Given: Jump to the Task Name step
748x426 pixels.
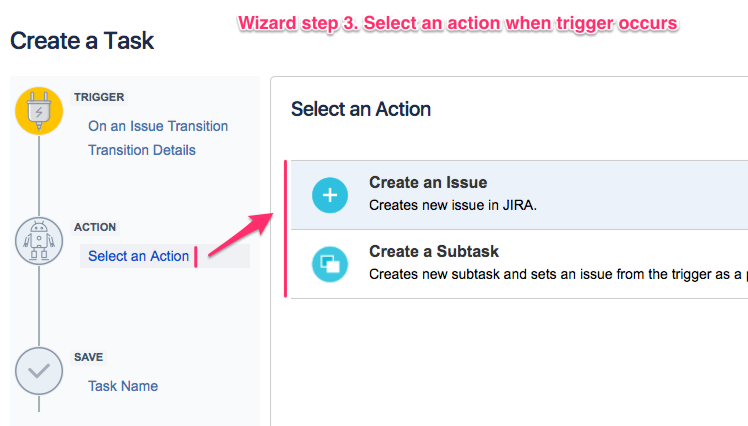Looking at the screenshot, I should (x=123, y=386).
